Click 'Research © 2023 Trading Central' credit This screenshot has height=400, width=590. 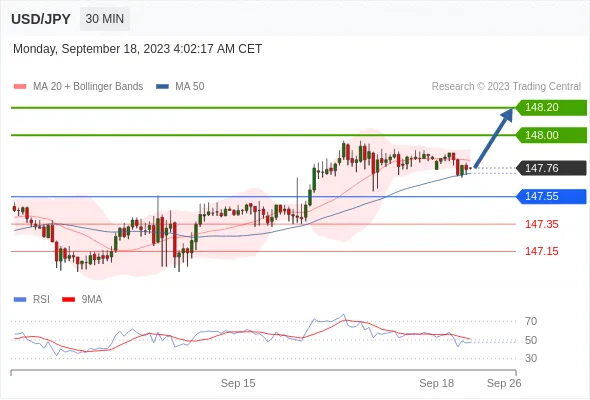point(506,87)
